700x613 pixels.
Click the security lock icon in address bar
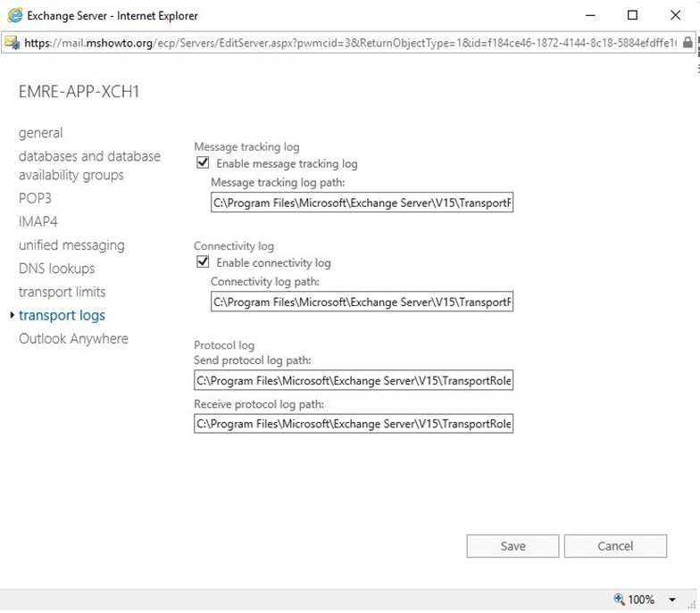pyautogui.click(x=687, y=43)
